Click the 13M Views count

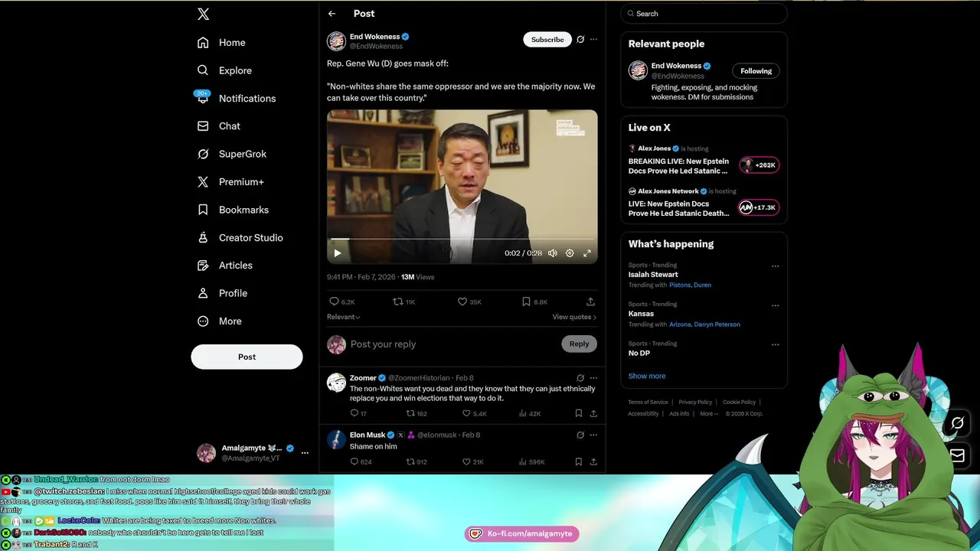pos(417,277)
